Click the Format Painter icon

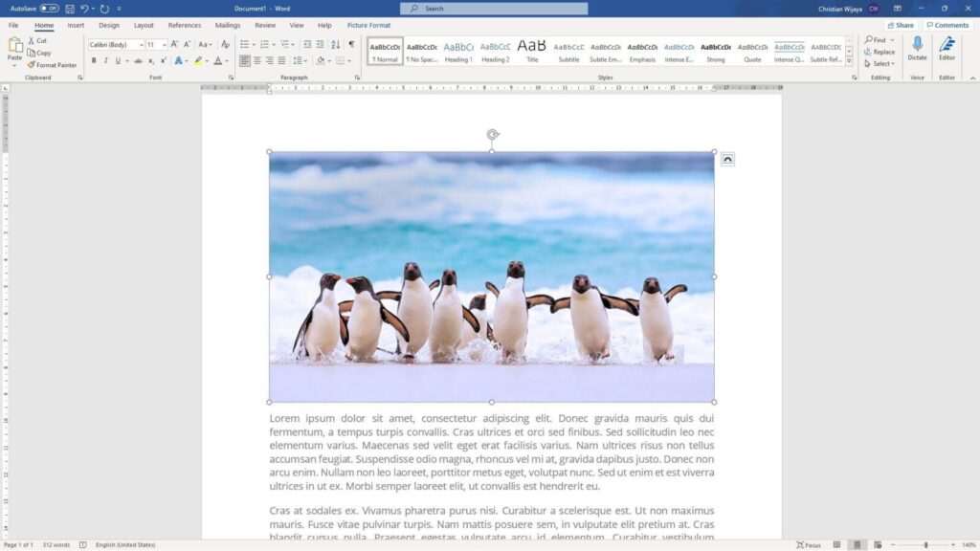tap(31, 65)
